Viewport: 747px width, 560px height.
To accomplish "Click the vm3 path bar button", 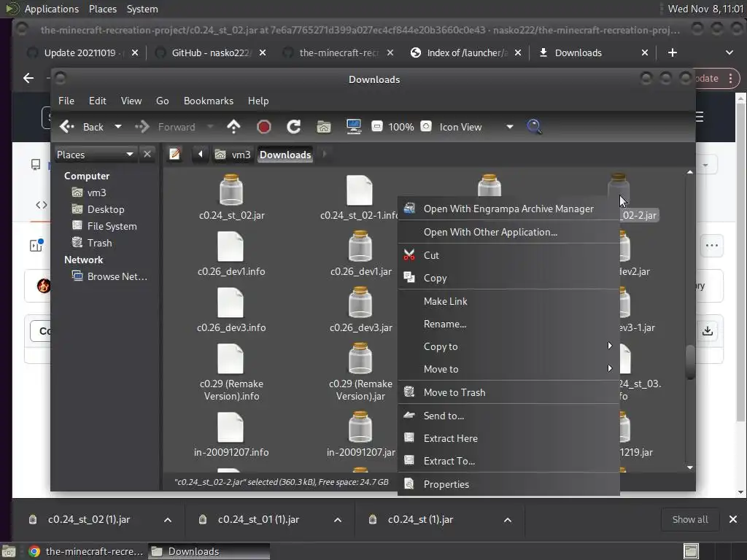I will pyautogui.click(x=233, y=155).
